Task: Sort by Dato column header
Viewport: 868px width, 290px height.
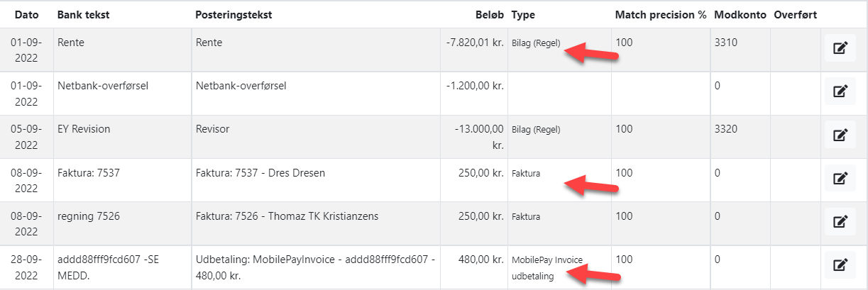Action: click(x=26, y=15)
